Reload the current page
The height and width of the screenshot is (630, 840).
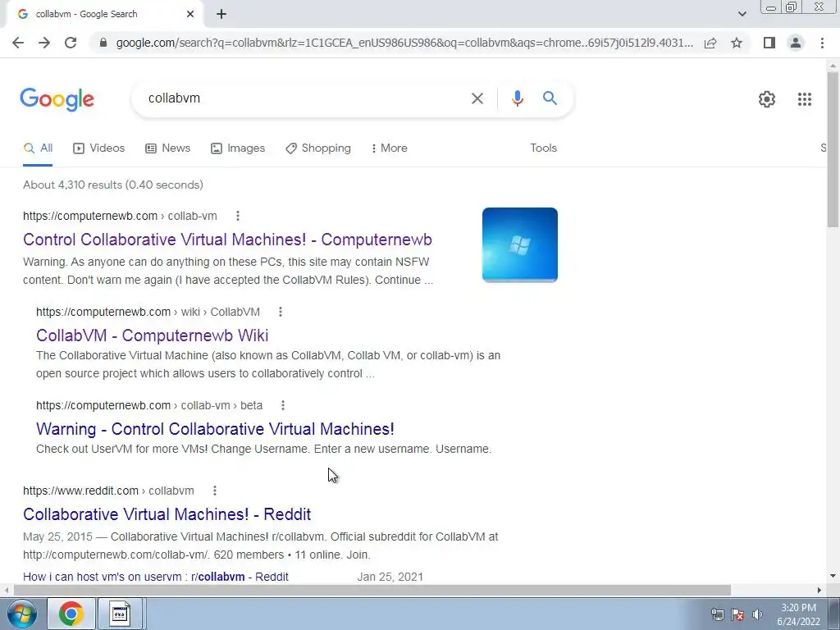pos(71,43)
